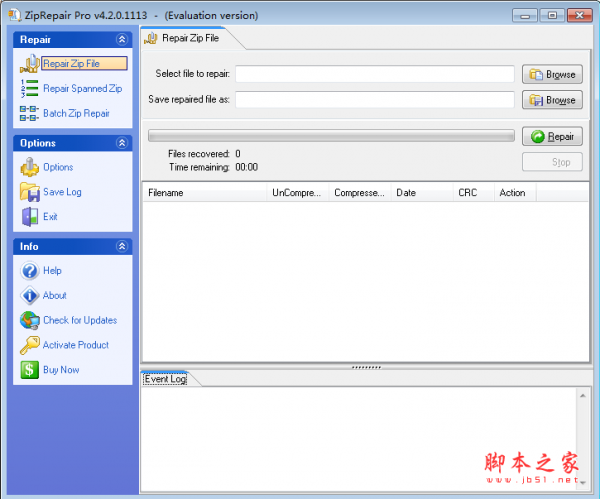Start the Repair button
This screenshot has width=600, height=499.
tap(552, 137)
